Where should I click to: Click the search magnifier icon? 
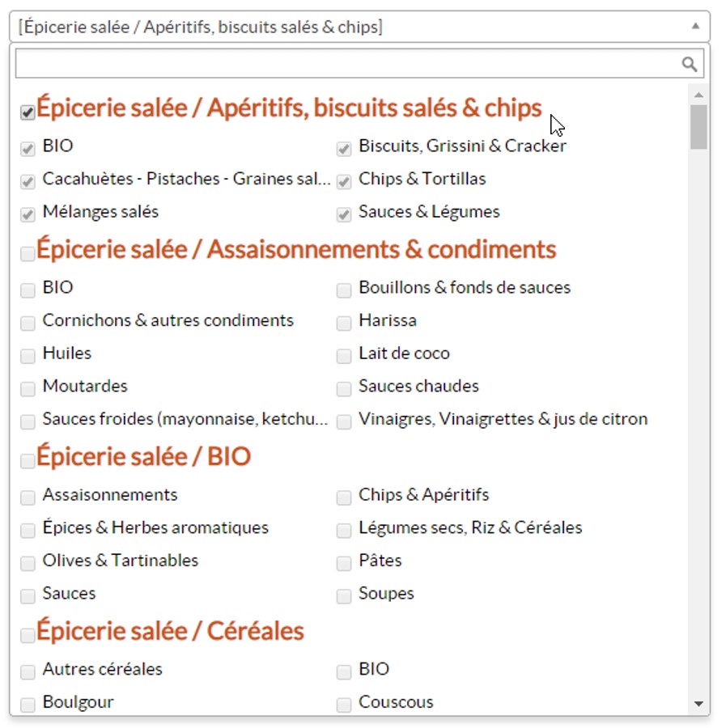[x=689, y=65]
